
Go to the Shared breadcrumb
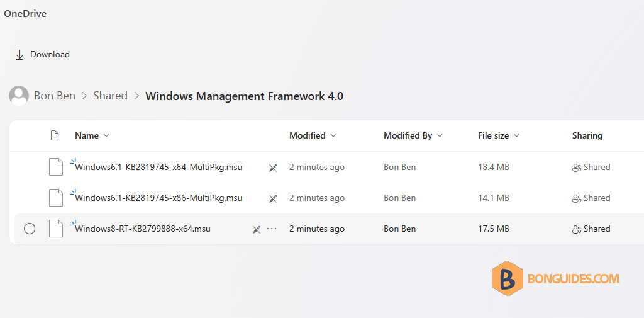coord(110,96)
